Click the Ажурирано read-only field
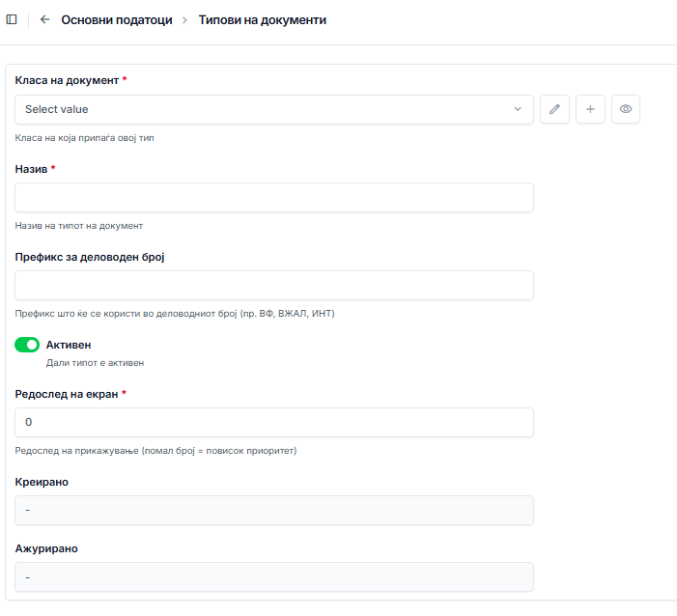This screenshot has width=677, height=616. (274, 577)
